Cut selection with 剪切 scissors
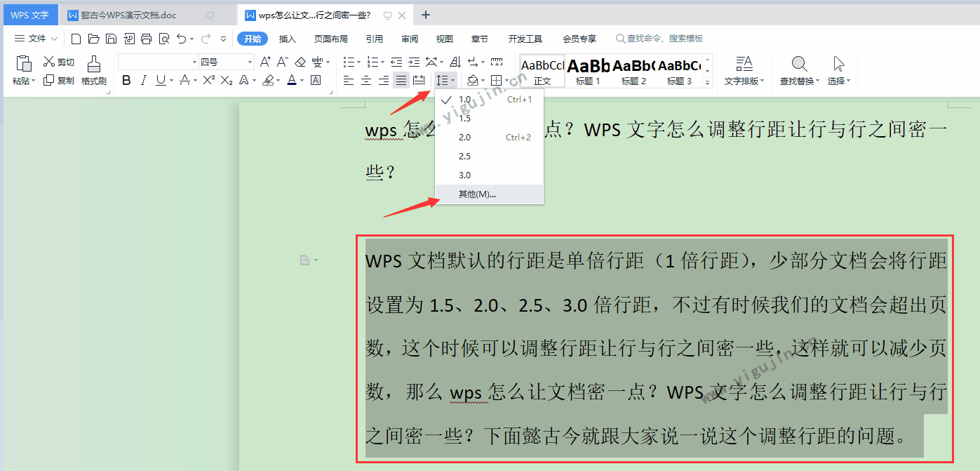 coord(58,62)
